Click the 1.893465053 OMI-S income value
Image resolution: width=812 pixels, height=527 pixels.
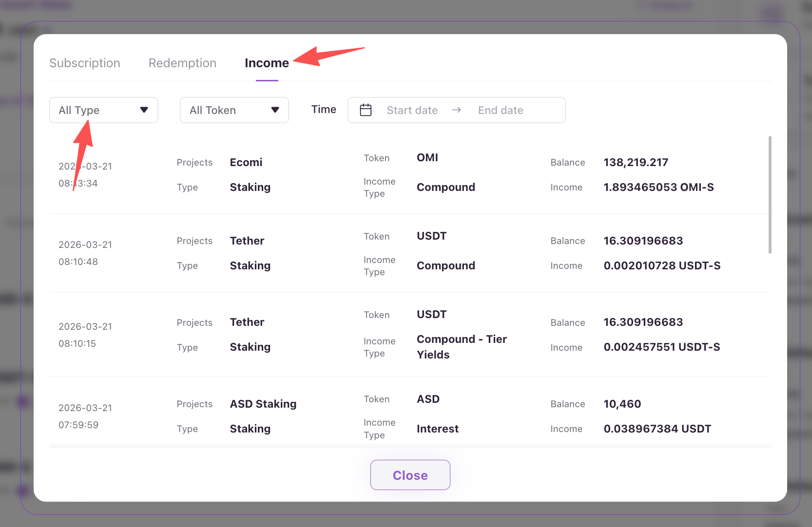658,188
